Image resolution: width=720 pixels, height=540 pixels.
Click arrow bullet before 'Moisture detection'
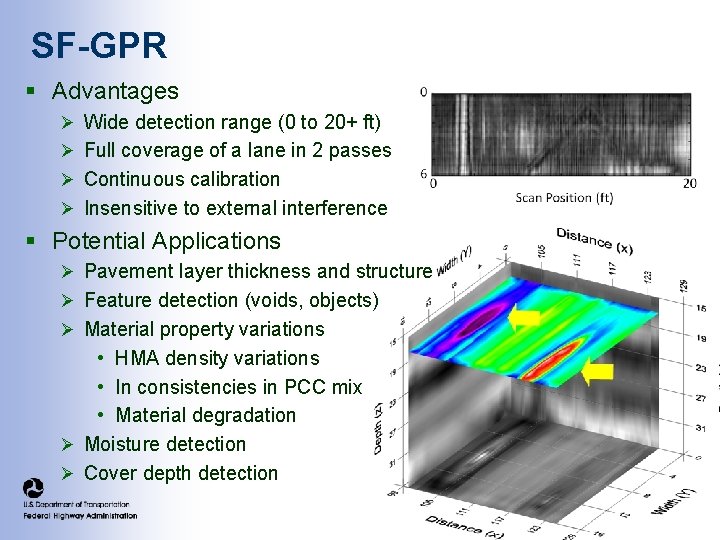(x=68, y=444)
